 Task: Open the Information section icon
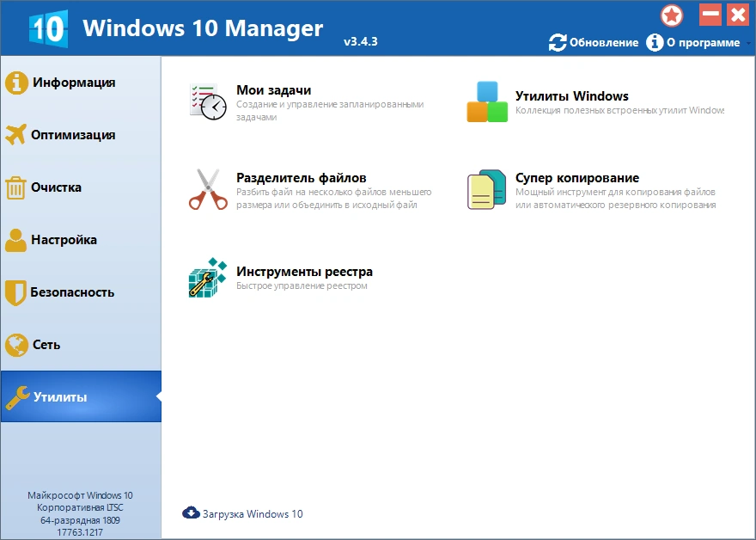pos(16,83)
